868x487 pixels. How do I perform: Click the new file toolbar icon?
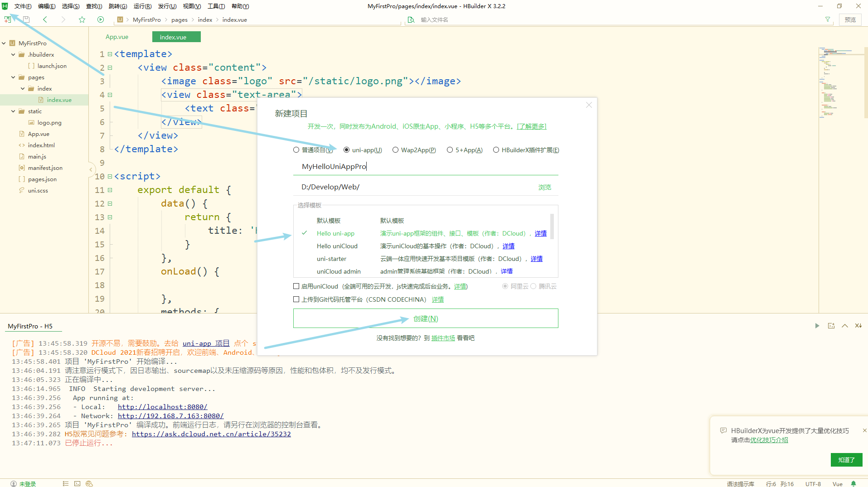8,19
